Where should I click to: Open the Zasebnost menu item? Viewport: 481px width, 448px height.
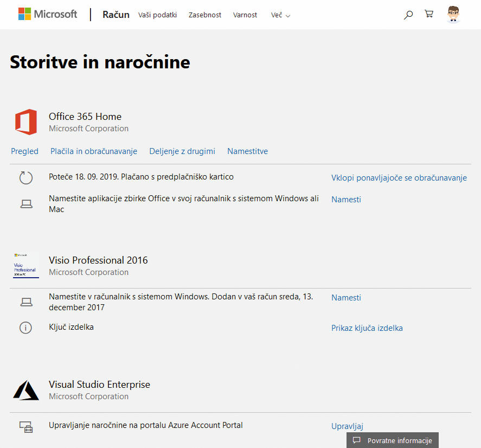[205, 15]
